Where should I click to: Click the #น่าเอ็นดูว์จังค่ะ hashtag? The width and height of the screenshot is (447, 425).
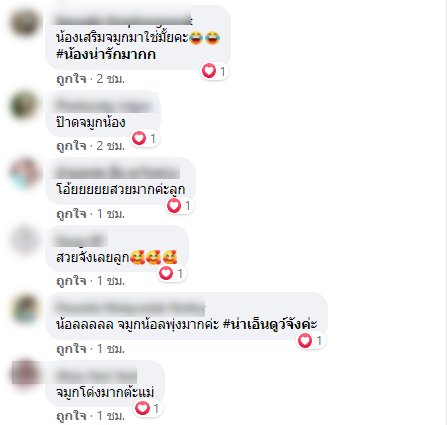coord(270,324)
